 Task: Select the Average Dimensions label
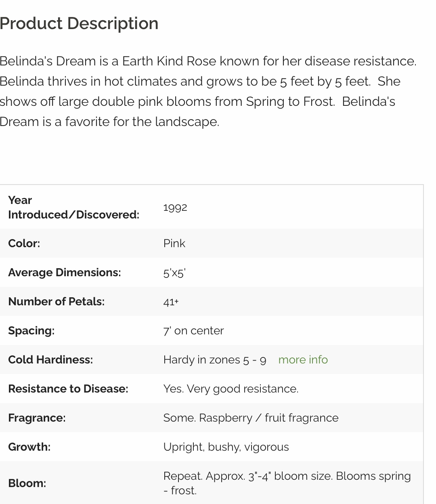pos(65,272)
